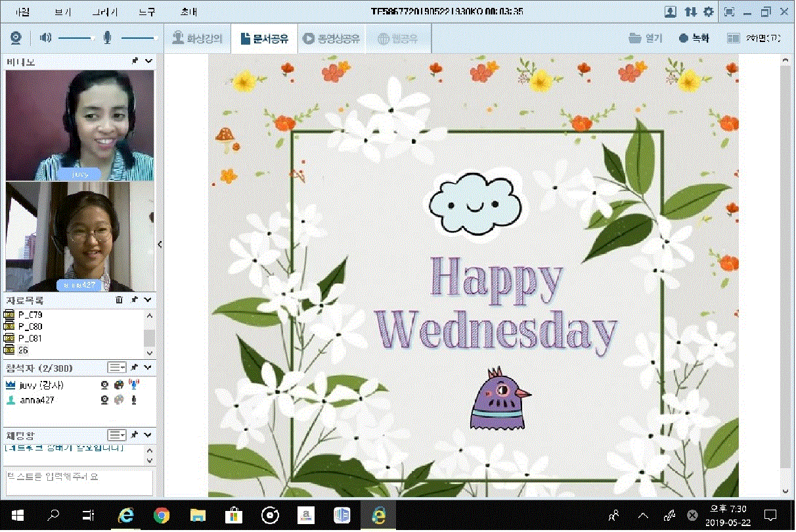
Task: Start recording with the 녹화 button
Action: click(694, 39)
